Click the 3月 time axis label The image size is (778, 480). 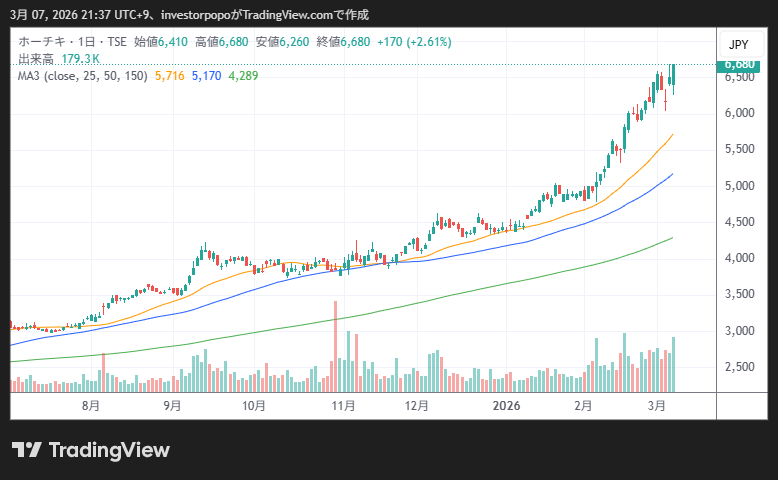pos(656,406)
